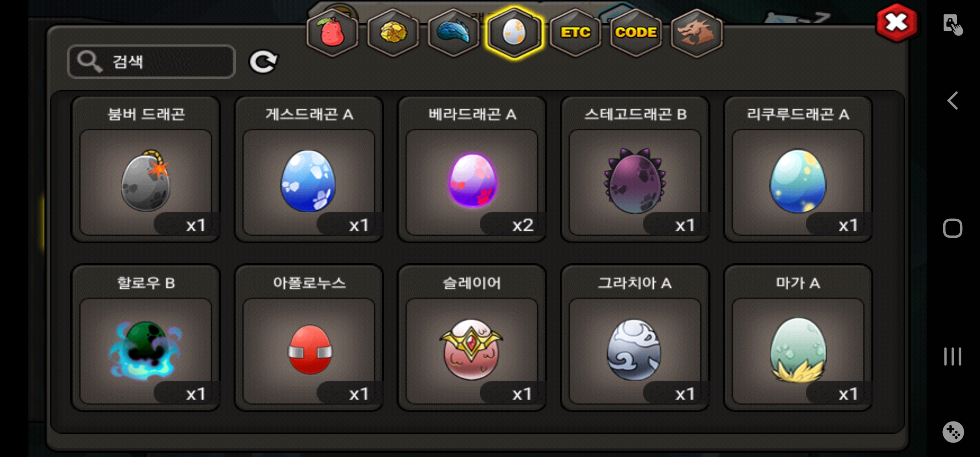Viewport: 980px width, 457px height.
Task: Close the inventory with red X
Action: click(897, 23)
